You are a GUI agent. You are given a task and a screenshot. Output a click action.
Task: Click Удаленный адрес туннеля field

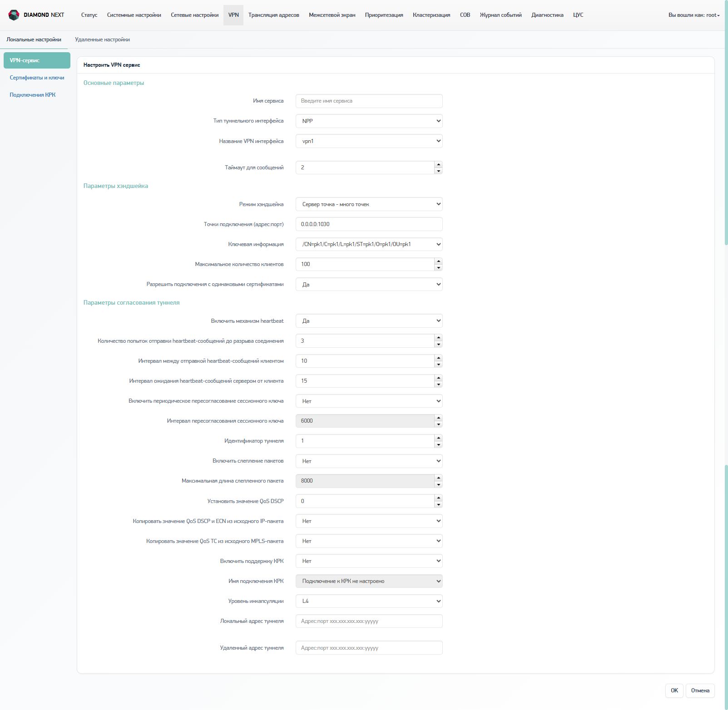tap(369, 648)
